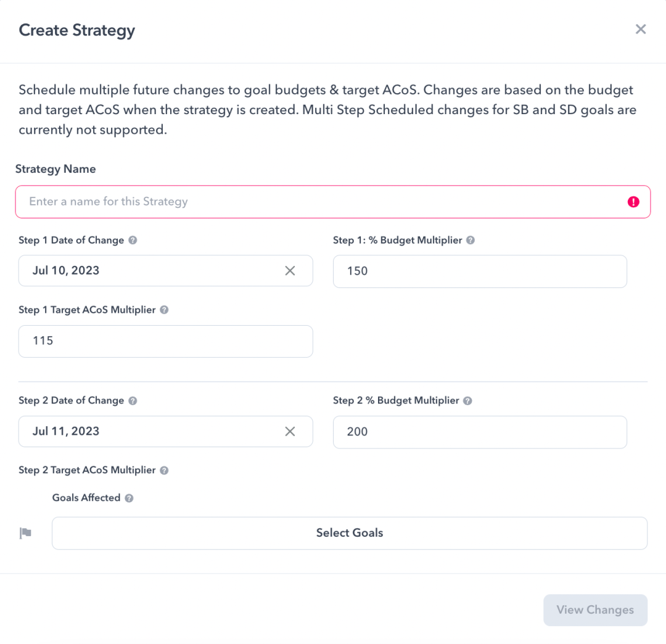Screen dimensions: 666x644
Task: Click the Strategy Name error icon
Action: (633, 202)
